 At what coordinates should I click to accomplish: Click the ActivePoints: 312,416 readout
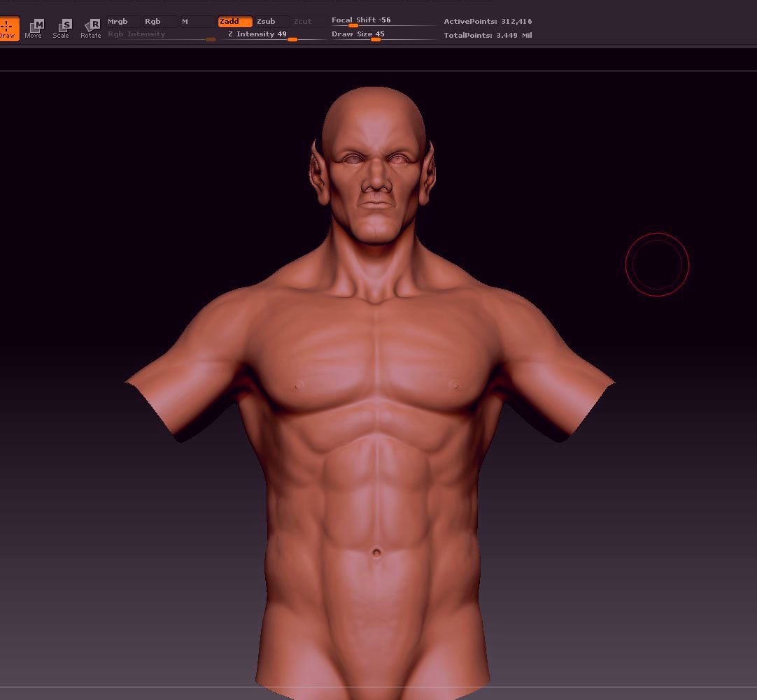tap(488, 21)
